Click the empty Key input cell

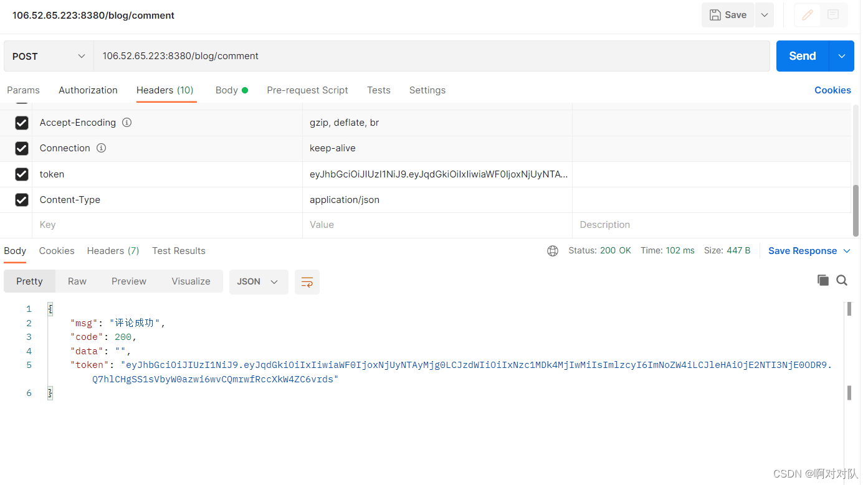click(x=167, y=225)
